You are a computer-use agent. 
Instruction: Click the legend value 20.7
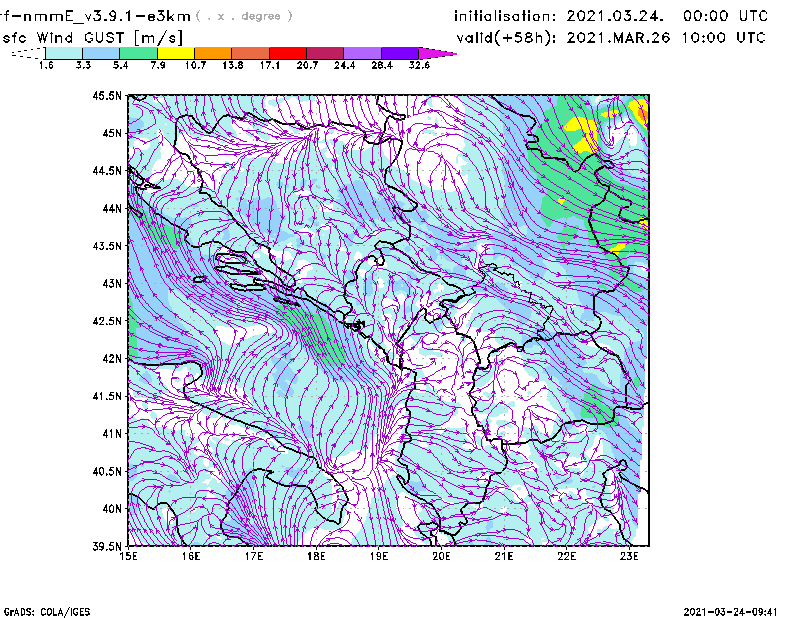click(307, 65)
